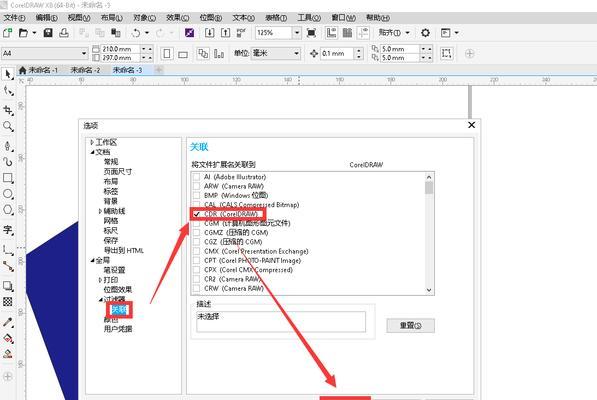Select the Pick arrow tool

click(8, 74)
